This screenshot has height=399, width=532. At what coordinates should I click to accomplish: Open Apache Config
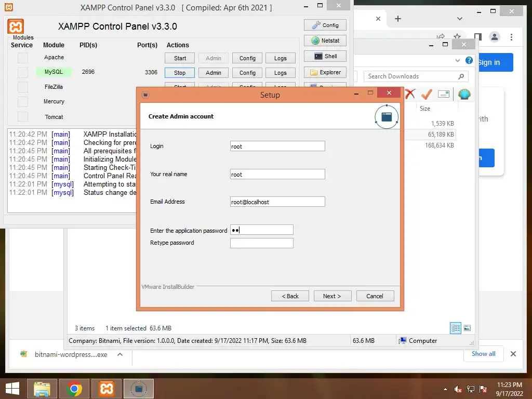coord(247,58)
